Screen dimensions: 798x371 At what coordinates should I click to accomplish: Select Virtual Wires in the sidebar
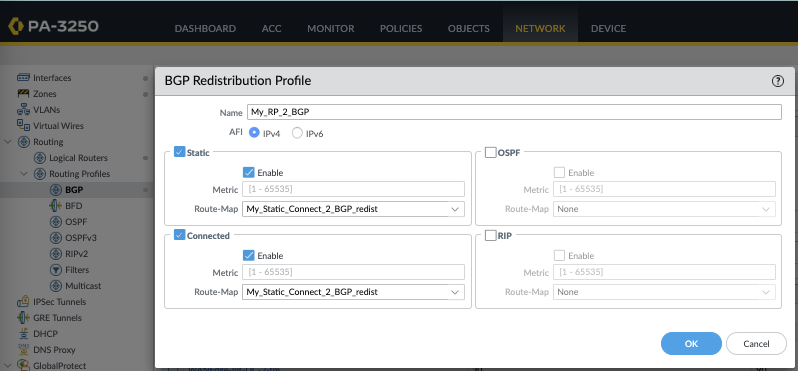coord(58,126)
